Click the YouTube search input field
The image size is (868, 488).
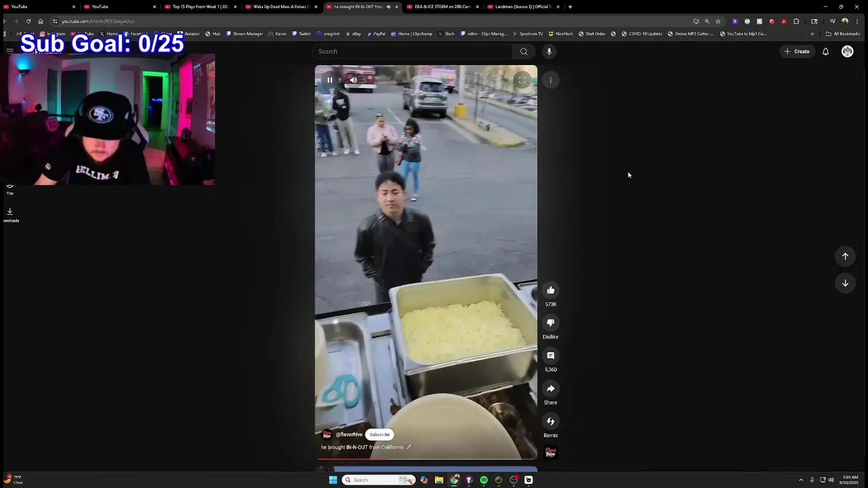(412, 52)
